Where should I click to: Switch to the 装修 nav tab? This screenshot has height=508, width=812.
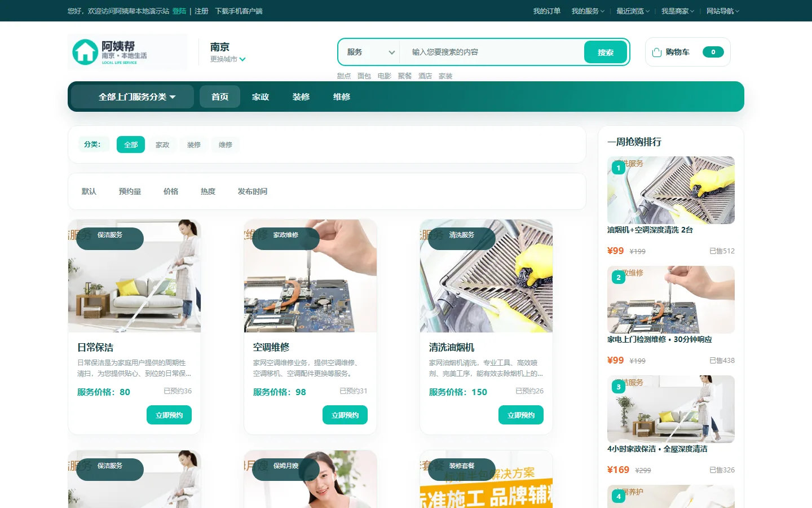pyautogui.click(x=301, y=97)
